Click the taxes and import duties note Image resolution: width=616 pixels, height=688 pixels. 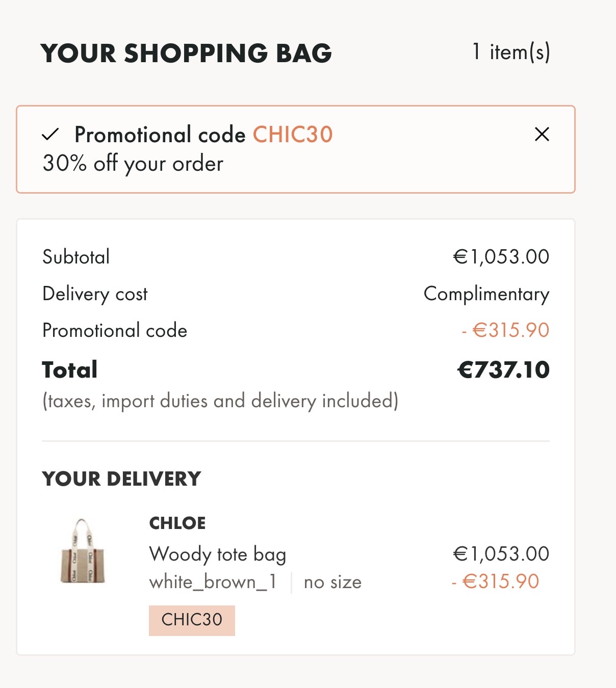[220, 401]
